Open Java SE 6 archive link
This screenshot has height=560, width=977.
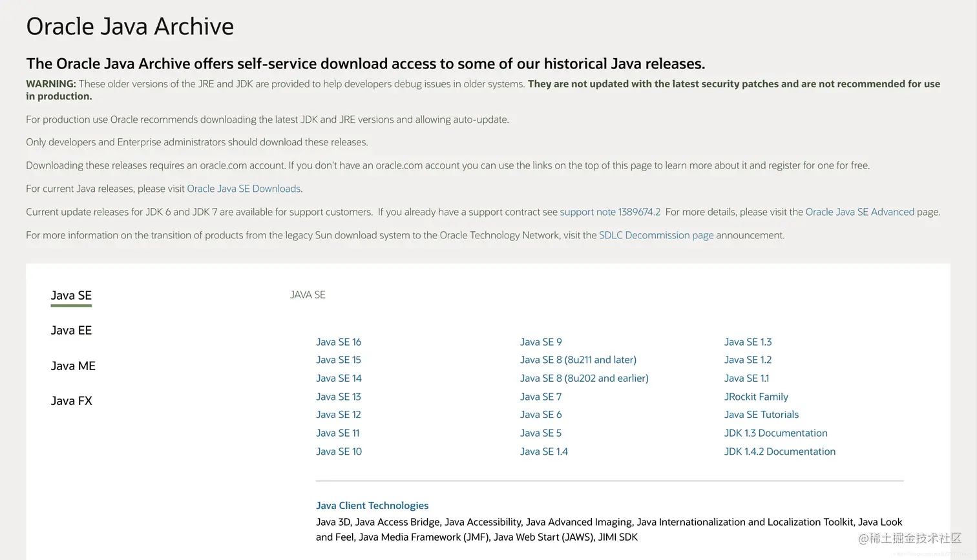click(x=541, y=415)
